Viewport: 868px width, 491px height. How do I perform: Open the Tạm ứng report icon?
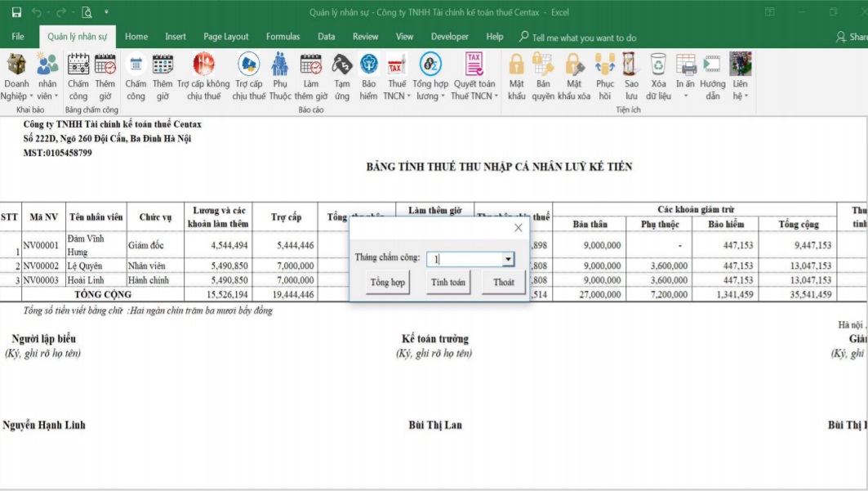341,65
